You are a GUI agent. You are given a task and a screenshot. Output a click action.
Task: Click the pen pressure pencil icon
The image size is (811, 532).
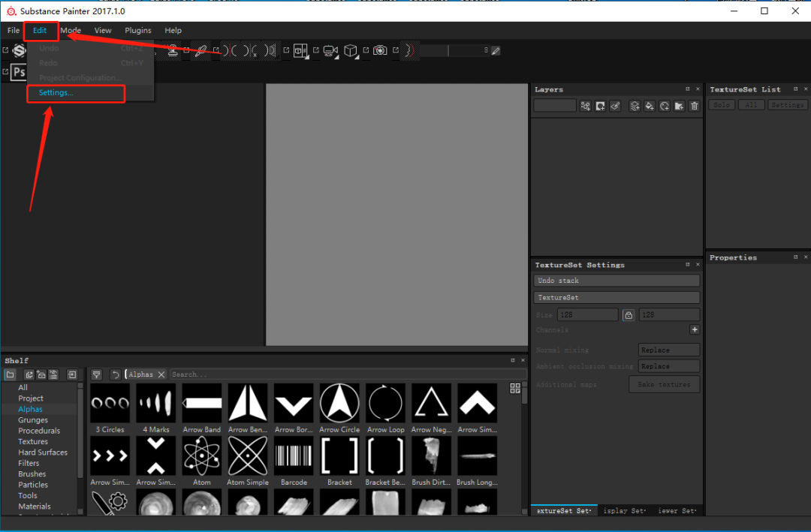coord(496,51)
